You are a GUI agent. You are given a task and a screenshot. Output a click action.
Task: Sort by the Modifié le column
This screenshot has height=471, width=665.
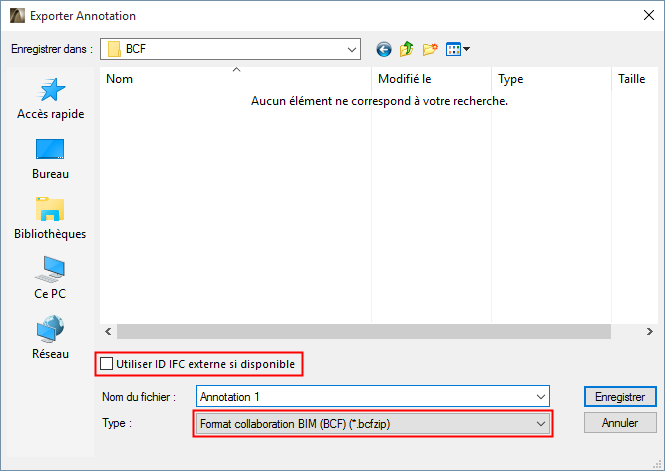pyautogui.click(x=430, y=79)
